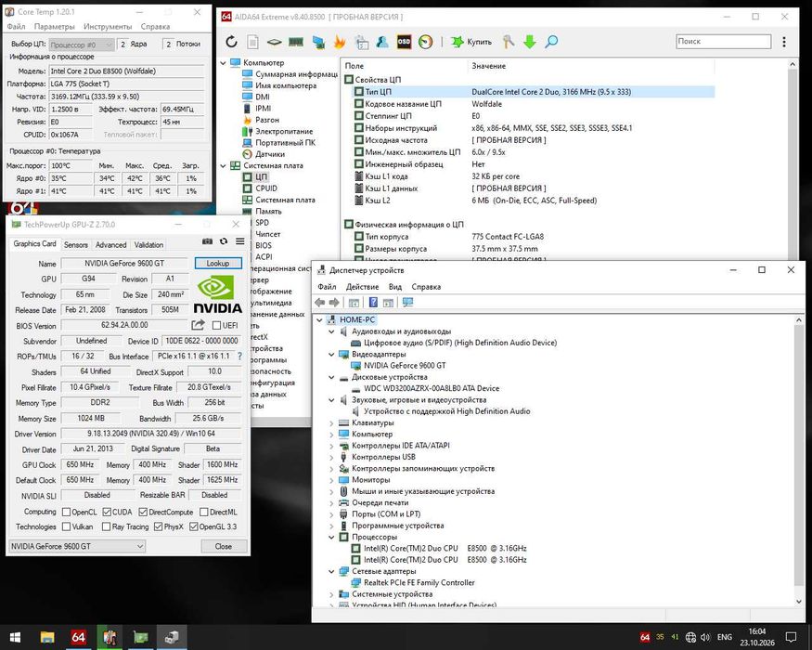The height and width of the screenshot is (650, 812).
Task: Switch to GPU-Z Sensors tab
Action: pyautogui.click(x=75, y=244)
